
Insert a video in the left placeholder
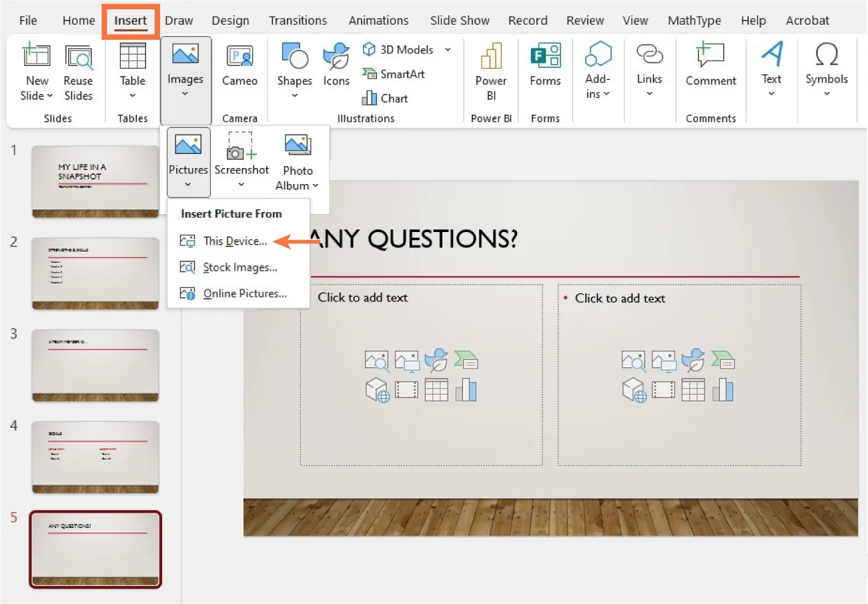point(408,390)
